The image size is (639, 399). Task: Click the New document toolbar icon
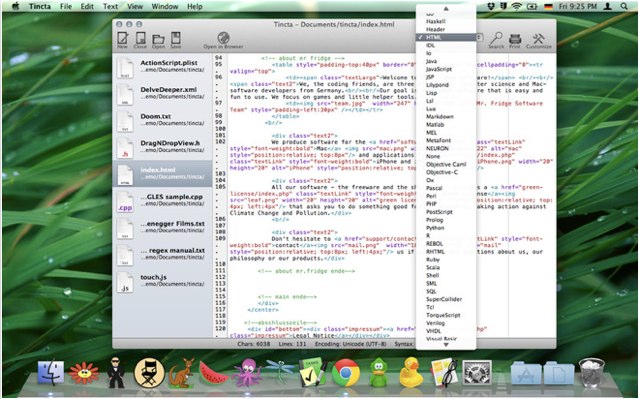pyautogui.click(x=123, y=39)
